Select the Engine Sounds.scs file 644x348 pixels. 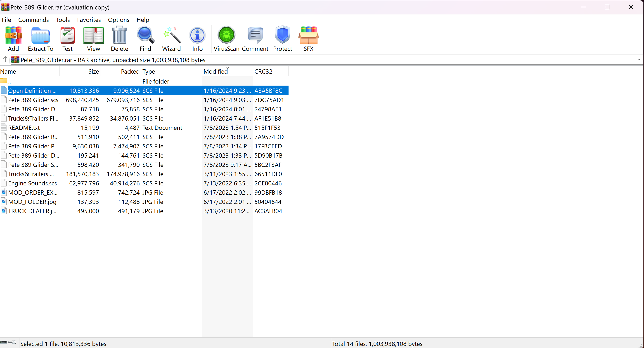click(x=32, y=183)
